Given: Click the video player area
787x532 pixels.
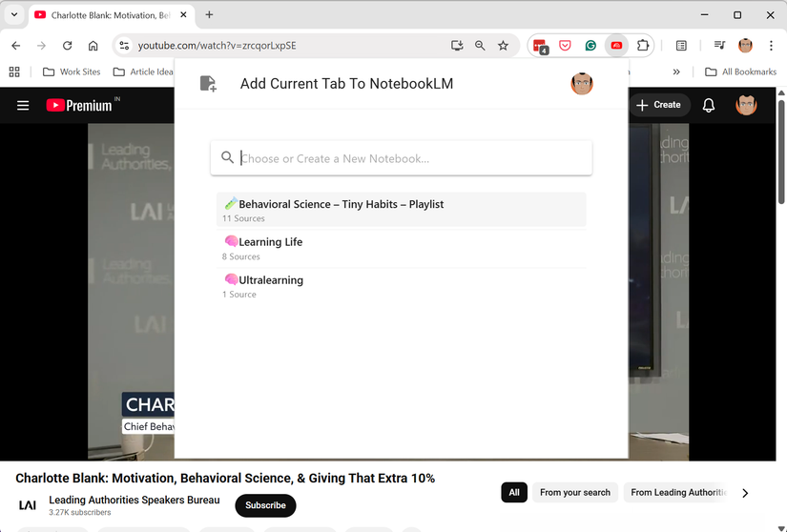Looking at the screenshot, I should click(x=132, y=291).
